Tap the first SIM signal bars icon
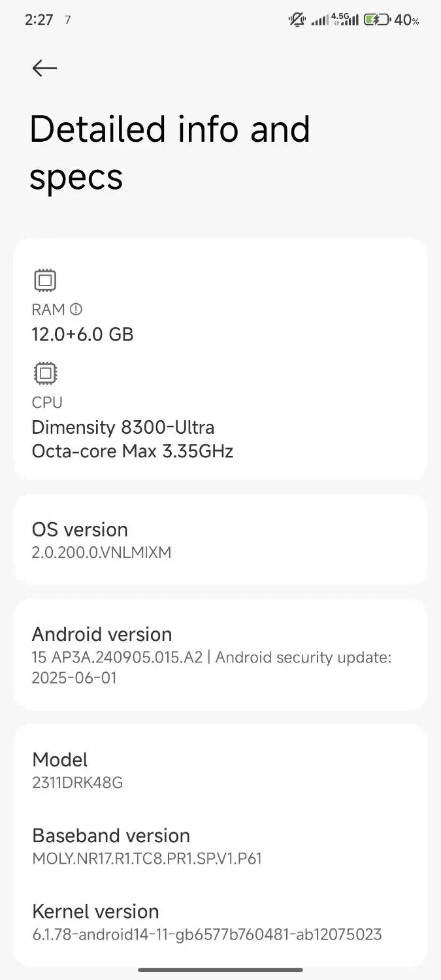Viewport: 441px width, 980px height. [319, 20]
